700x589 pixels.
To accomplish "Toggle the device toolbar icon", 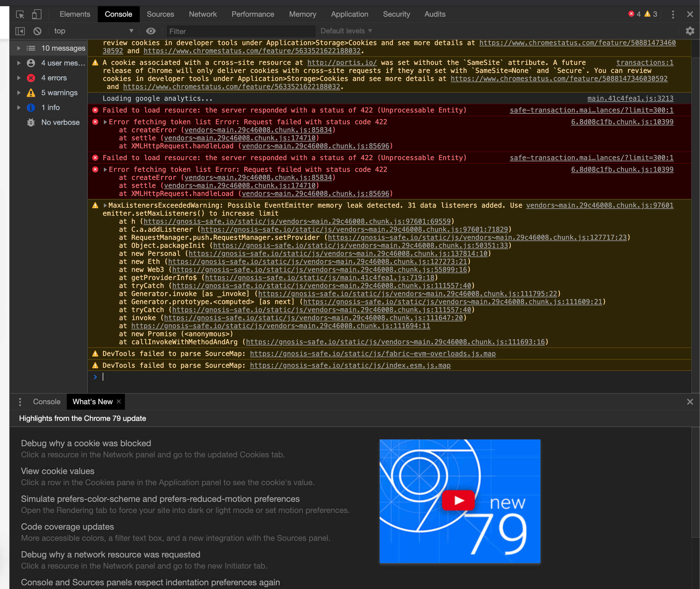I will (x=37, y=14).
